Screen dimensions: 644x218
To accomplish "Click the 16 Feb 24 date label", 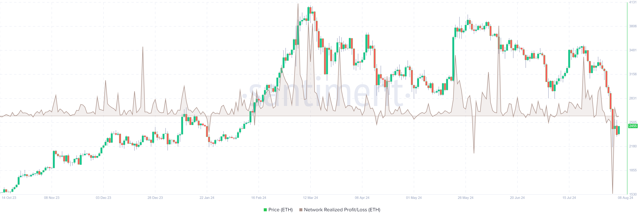I will [258, 198].
